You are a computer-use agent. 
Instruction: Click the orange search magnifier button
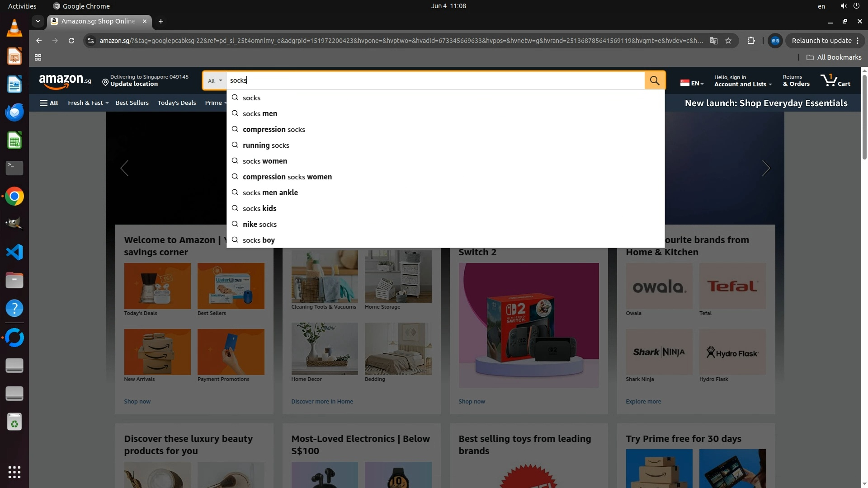pyautogui.click(x=654, y=80)
